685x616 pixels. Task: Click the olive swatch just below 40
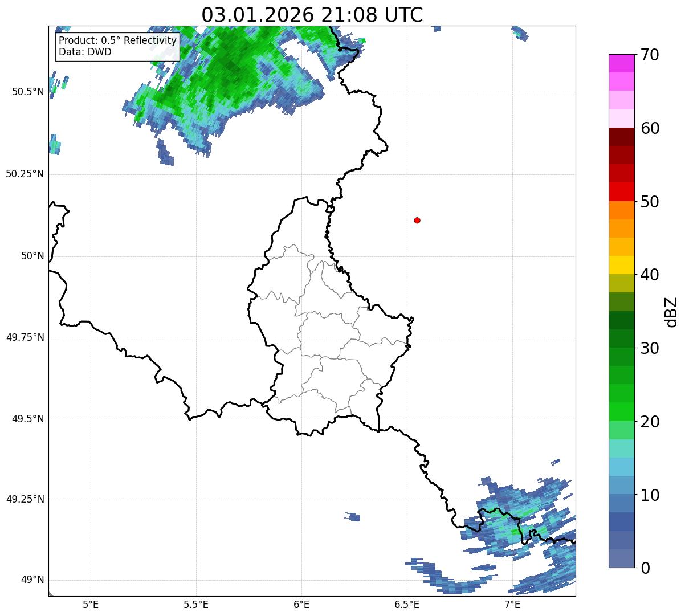coord(622,284)
